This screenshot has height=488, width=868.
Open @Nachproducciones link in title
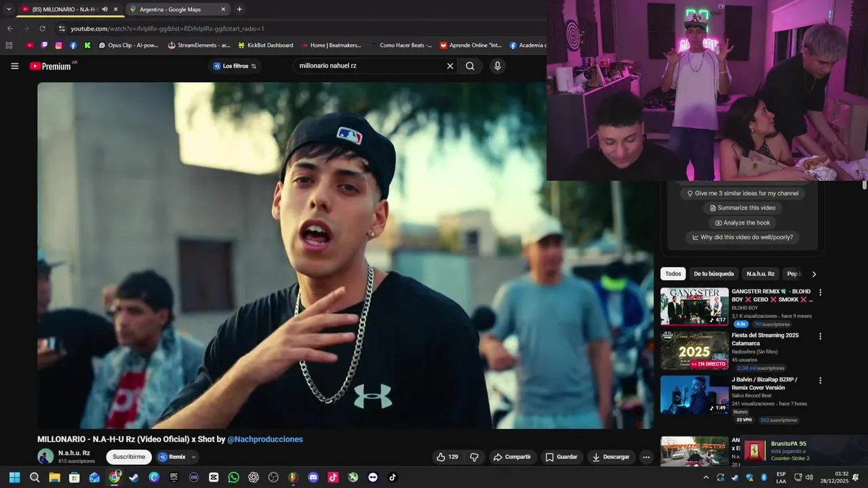pos(265,439)
